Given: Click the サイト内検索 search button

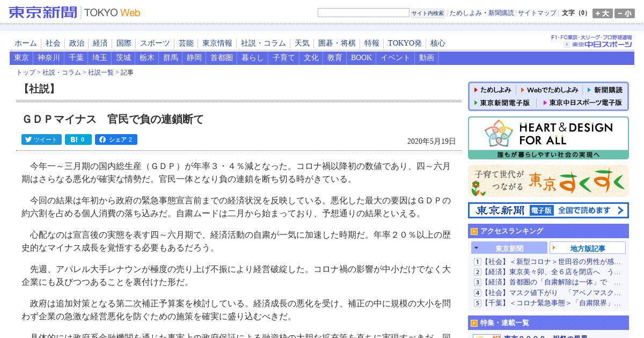Looking at the screenshot, I should (x=428, y=13).
